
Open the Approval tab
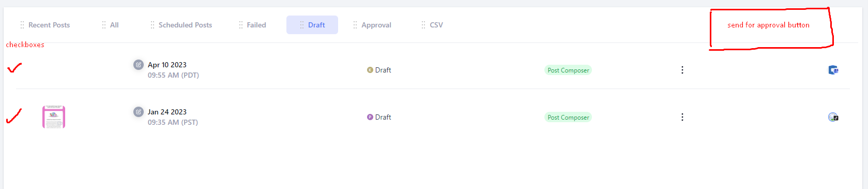coord(376,25)
